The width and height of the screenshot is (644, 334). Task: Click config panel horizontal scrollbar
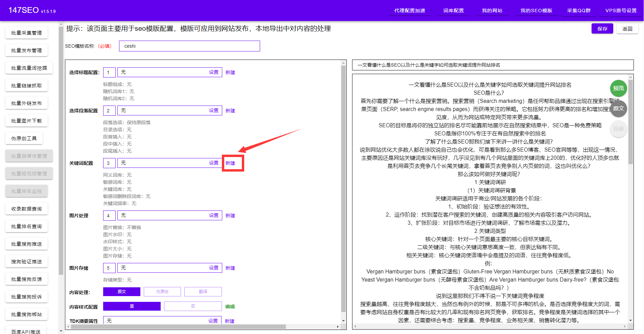[x=178, y=327]
